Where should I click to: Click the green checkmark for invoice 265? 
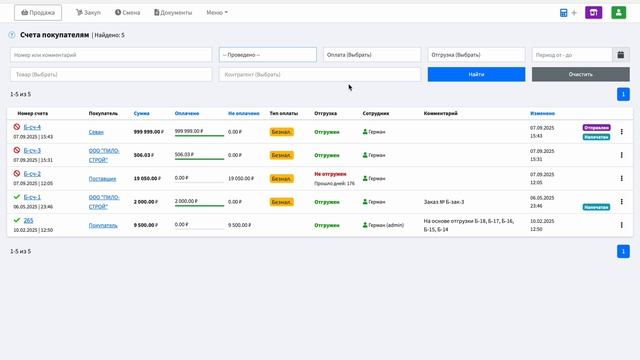click(x=17, y=220)
